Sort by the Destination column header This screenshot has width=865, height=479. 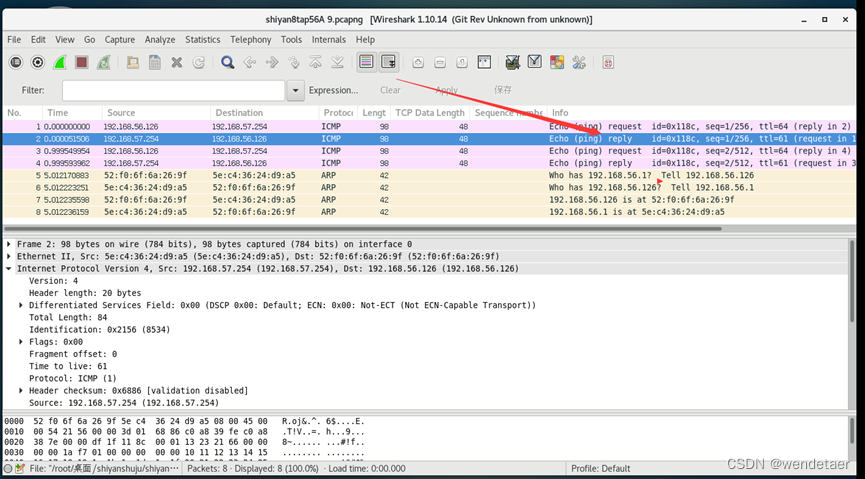pyautogui.click(x=264, y=113)
